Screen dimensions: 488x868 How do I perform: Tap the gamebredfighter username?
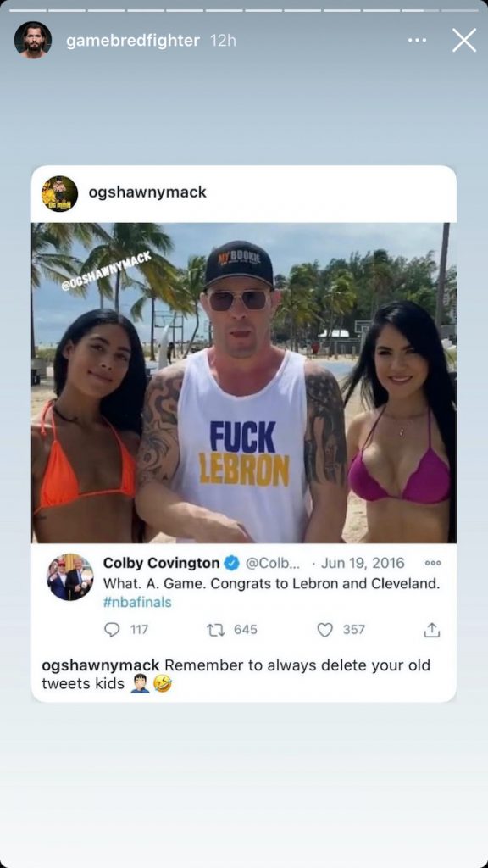pyautogui.click(x=133, y=41)
